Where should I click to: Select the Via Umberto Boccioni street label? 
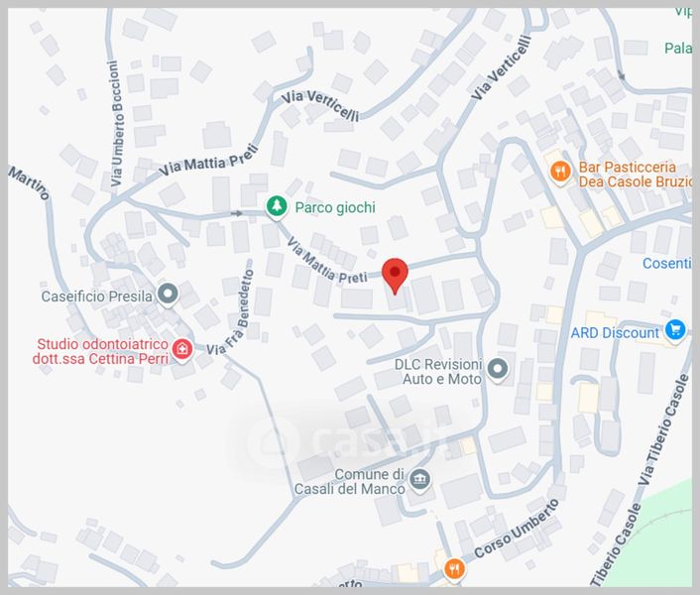tap(116, 123)
